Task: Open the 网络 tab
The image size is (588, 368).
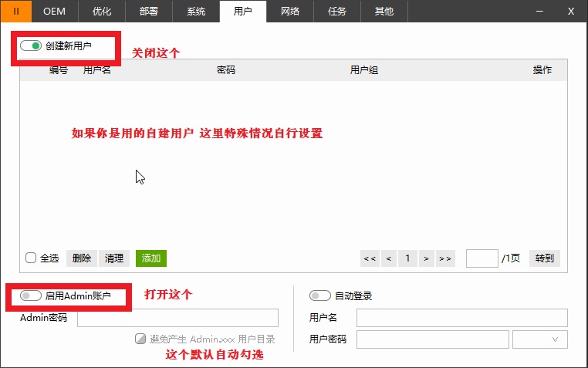Action: pyautogui.click(x=290, y=12)
